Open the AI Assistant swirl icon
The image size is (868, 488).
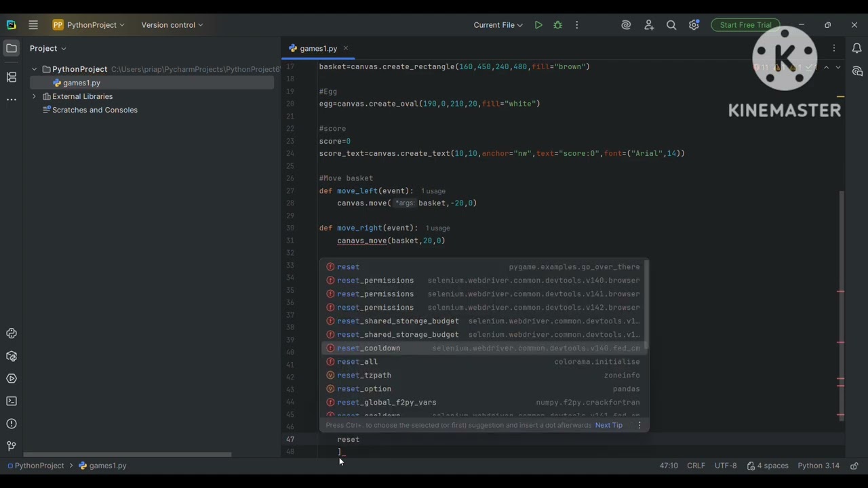626,25
